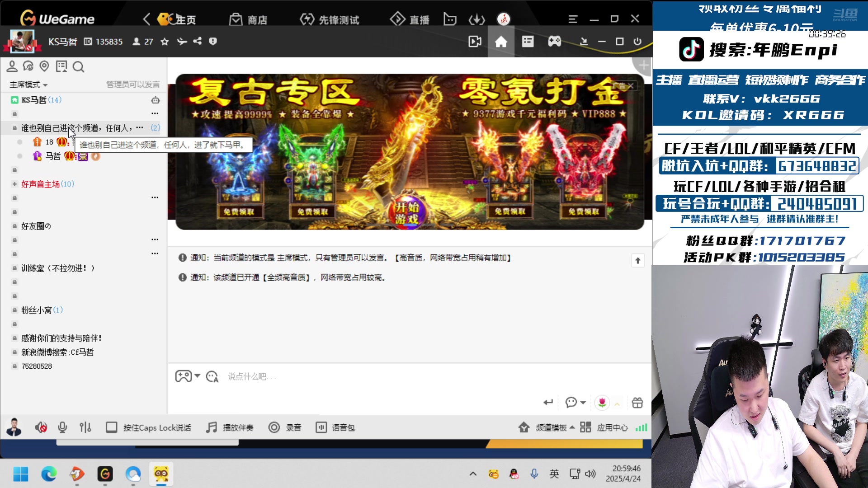Open the gamepad icon in channel header
Image resolution: width=868 pixels, height=488 pixels.
(x=554, y=42)
